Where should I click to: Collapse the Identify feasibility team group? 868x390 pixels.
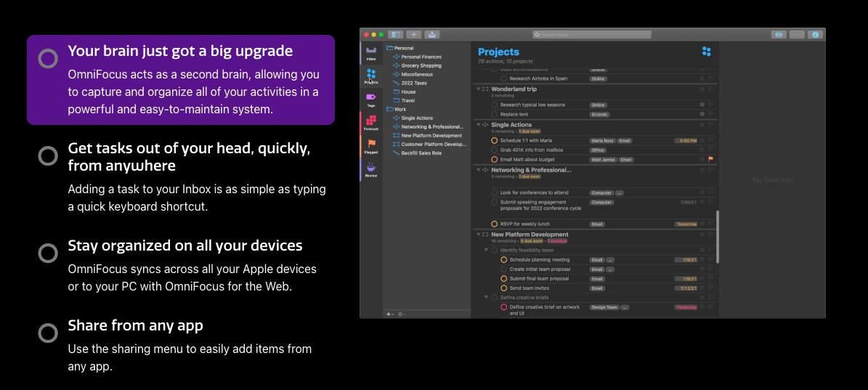(x=487, y=250)
